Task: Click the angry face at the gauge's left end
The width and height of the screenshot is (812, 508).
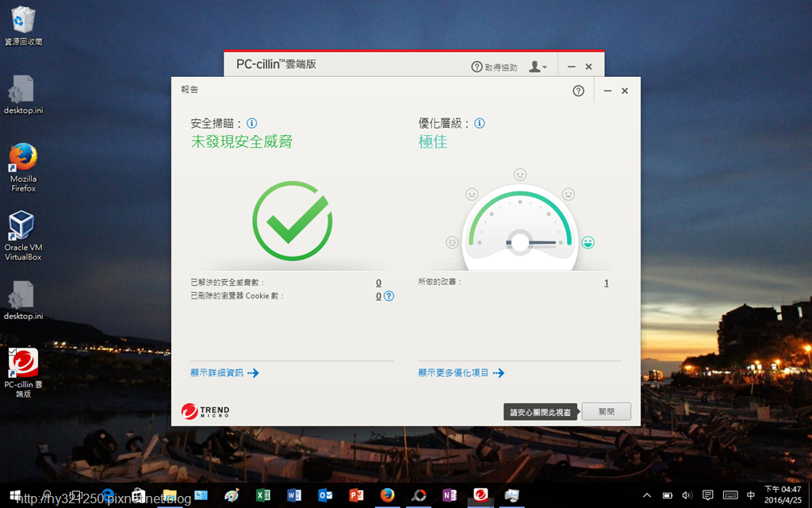Action: [x=452, y=243]
